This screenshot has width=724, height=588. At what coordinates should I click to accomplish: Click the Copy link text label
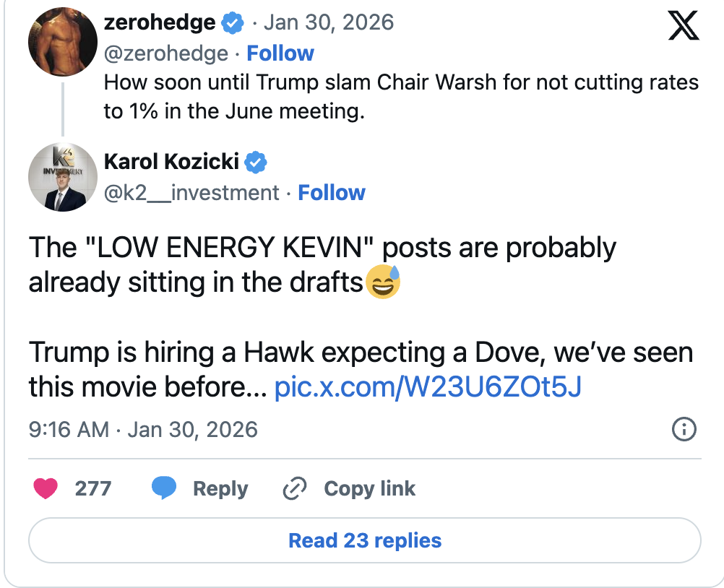(369, 489)
